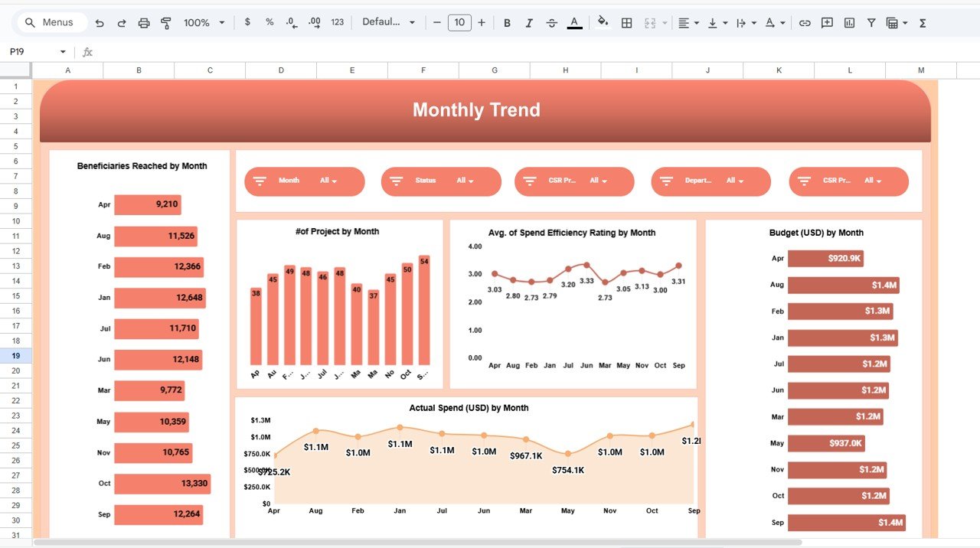Click the Functions sigma icon
Image resolution: width=980 pixels, height=548 pixels.
pyautogui.click(x=923, y=23)
